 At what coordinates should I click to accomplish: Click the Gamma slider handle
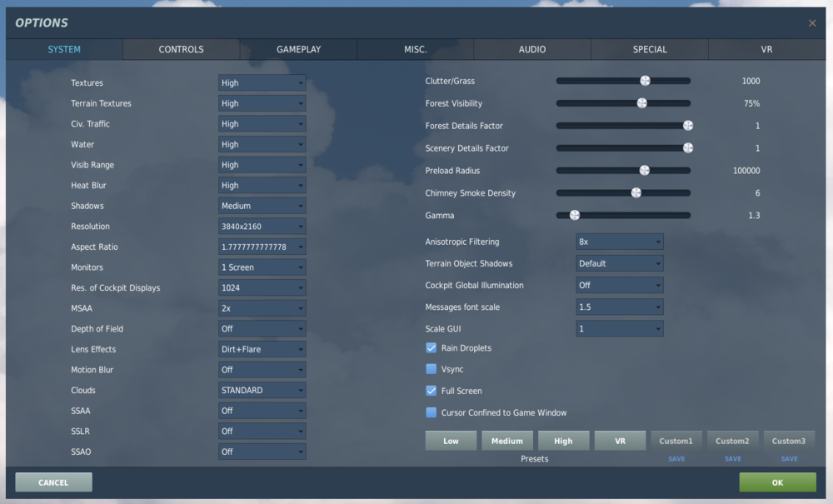pyautogui.click(x=574, y=215)
